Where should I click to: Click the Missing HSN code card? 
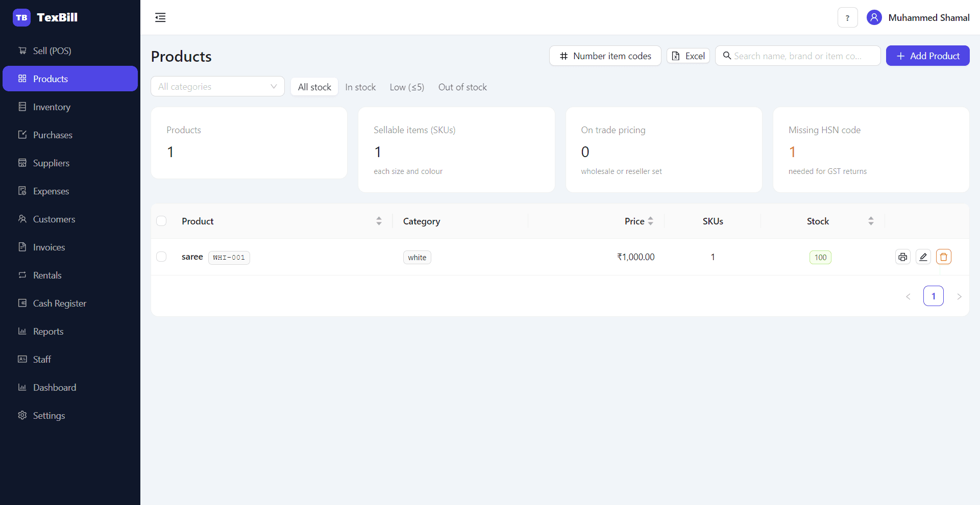pos(871,149)
